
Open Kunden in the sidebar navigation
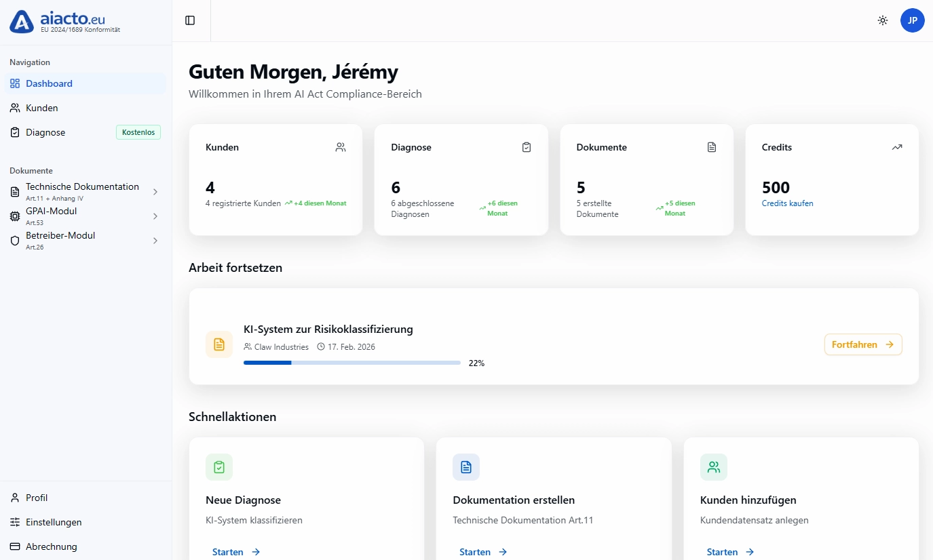click(x=42, y=108)
